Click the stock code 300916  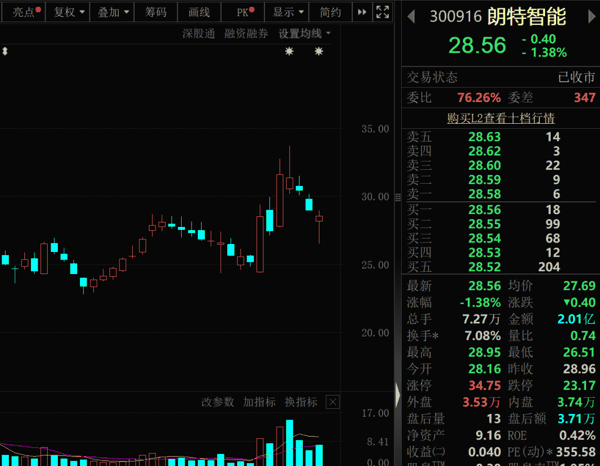[x=455, y=16]
